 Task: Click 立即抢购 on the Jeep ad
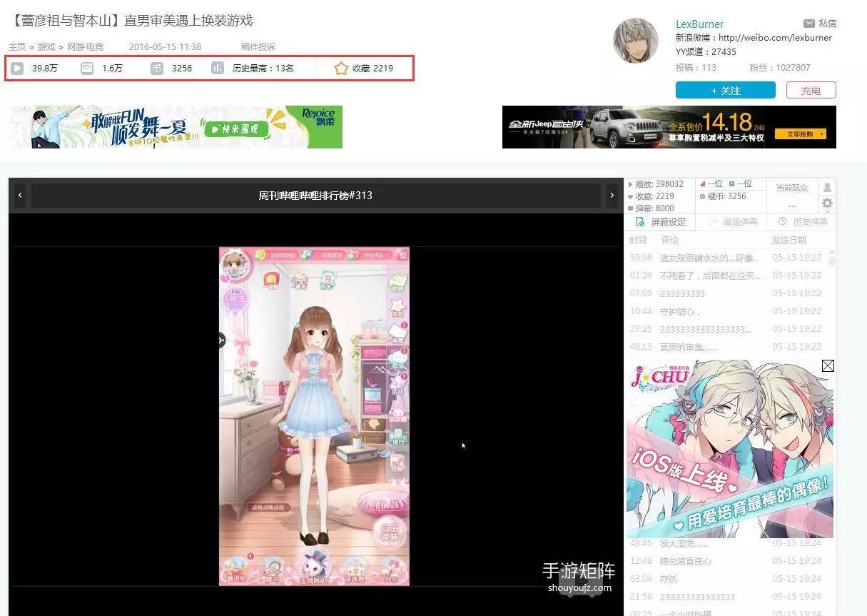pos(800,134)
